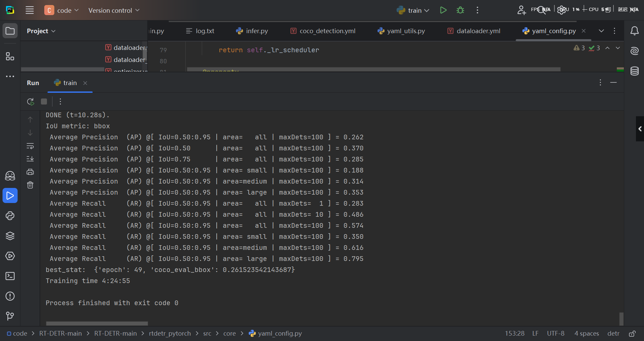Image resolution: width=644 pixels, height=341 pixels.
Task: Open the Database tool window
Action: pos(634,71)
